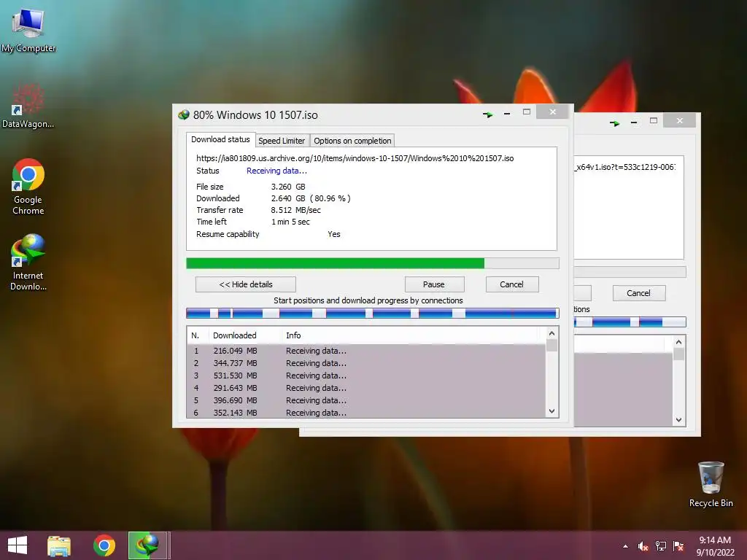
Task: Select connection row 6 with 352.143 MB
Action: [366, 413]
